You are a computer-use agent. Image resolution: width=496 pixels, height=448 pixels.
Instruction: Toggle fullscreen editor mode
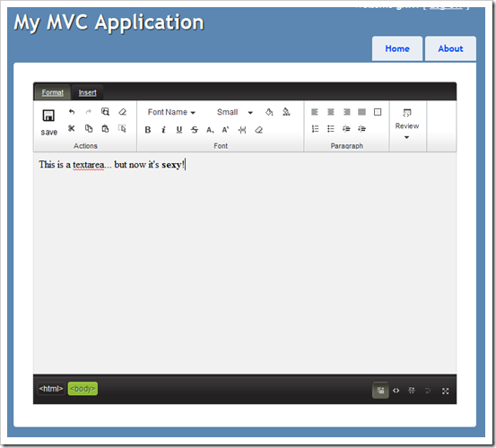pyautogui.click(x=446, y=392)
